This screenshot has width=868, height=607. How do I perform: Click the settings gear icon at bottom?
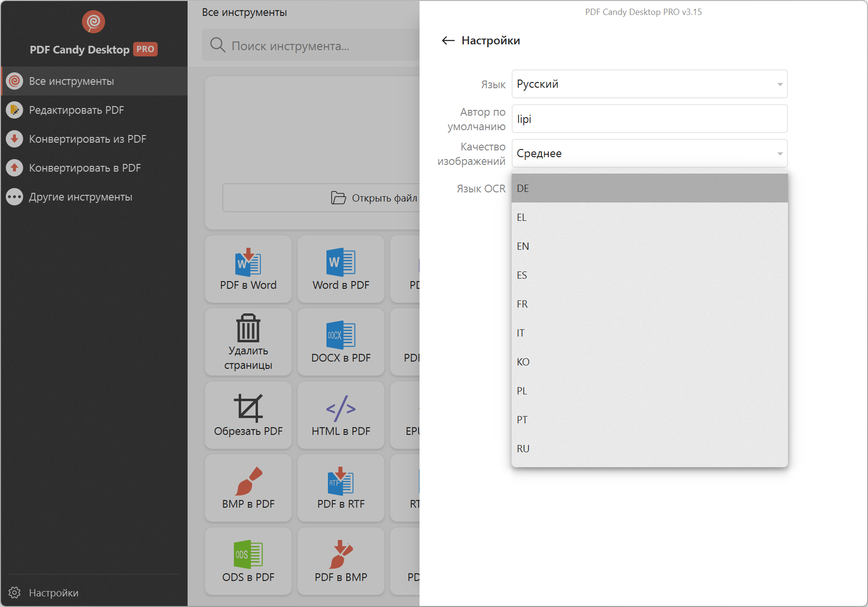tap(14, 593)
